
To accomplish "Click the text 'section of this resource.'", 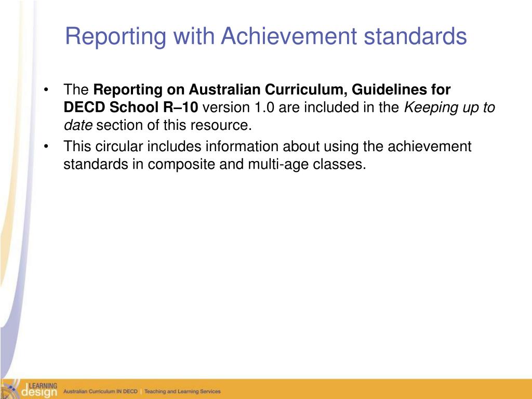I will (x=174, y=125).
